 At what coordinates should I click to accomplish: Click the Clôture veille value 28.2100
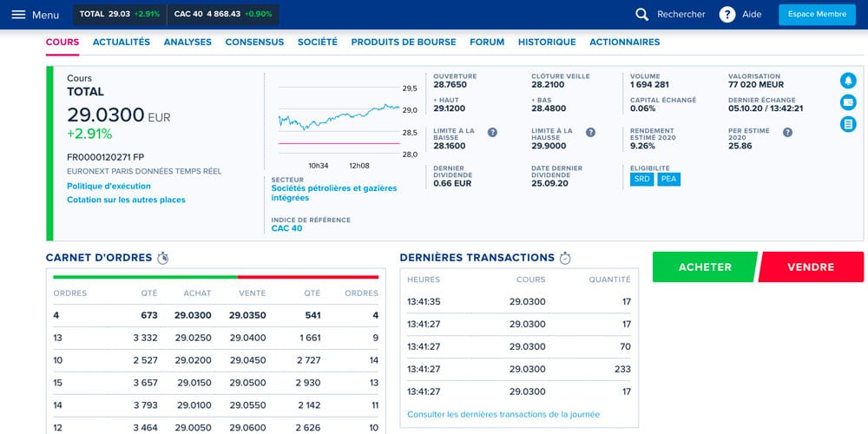(548, 85)
